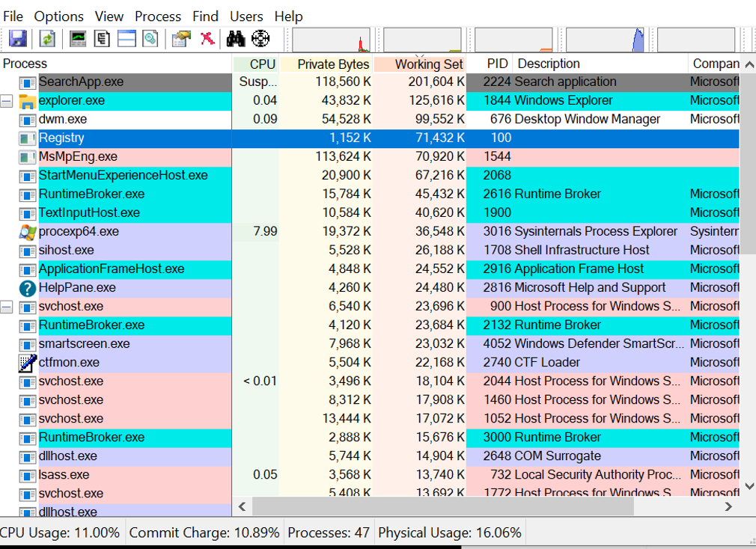Viewport: 756px width, 549px height.
Task: Toggle the Show Process Tree toolbar icon
Action: click(102, 39)
